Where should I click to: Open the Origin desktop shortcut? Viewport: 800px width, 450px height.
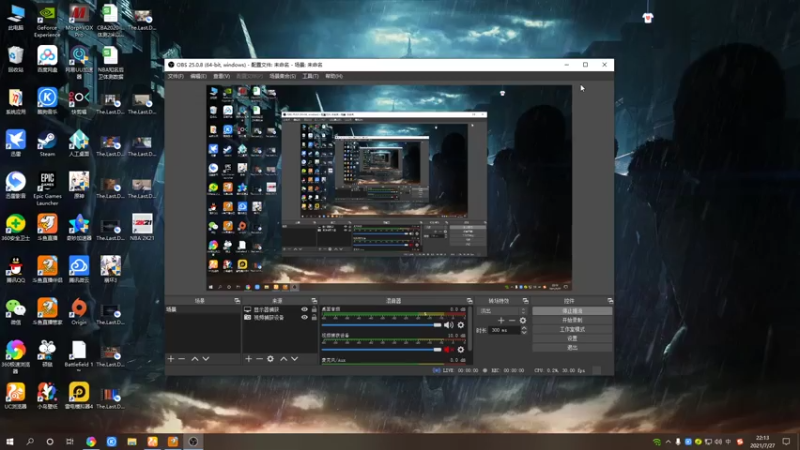tap(79, 312)
